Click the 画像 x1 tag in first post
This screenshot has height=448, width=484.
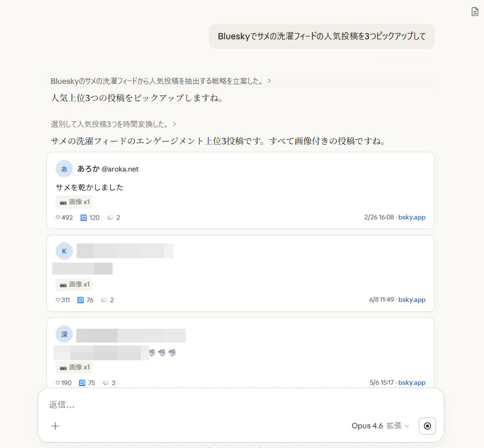coord(74,202)
